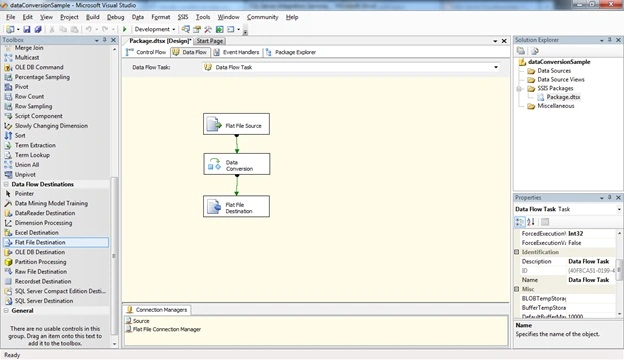Pick Raw File Destination item
The image size is (624, 360).
point(41,271)
